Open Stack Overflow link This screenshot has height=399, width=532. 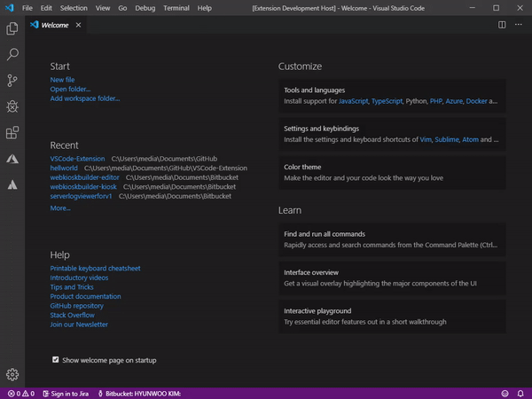click(x=73, y=315)
